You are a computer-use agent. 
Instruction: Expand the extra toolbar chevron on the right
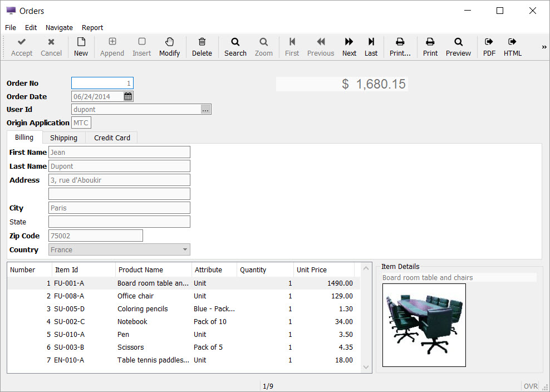coord(544,47)
